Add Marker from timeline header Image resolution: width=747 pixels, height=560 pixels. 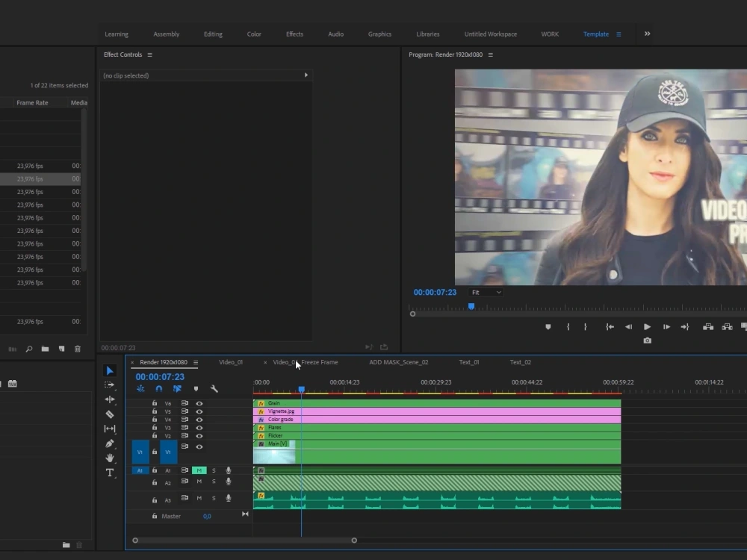pyautogui.click(x=196, y=389)
